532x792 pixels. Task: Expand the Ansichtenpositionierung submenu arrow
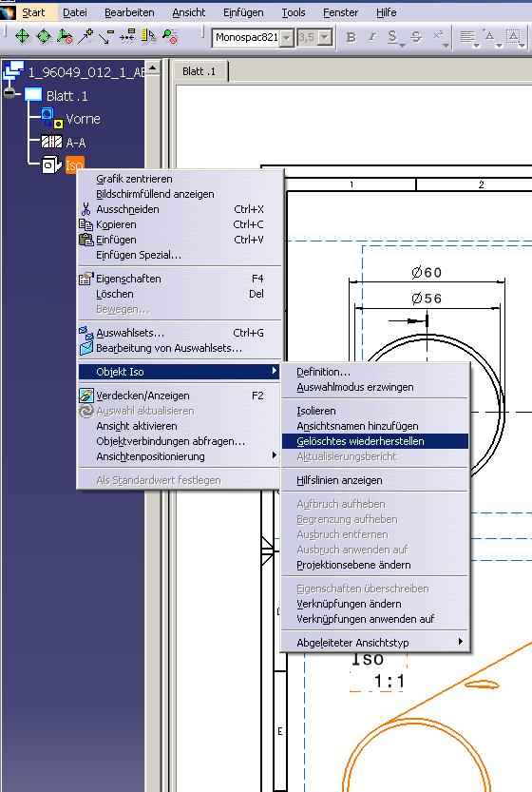pyautogui.click(x=275, y=455)
